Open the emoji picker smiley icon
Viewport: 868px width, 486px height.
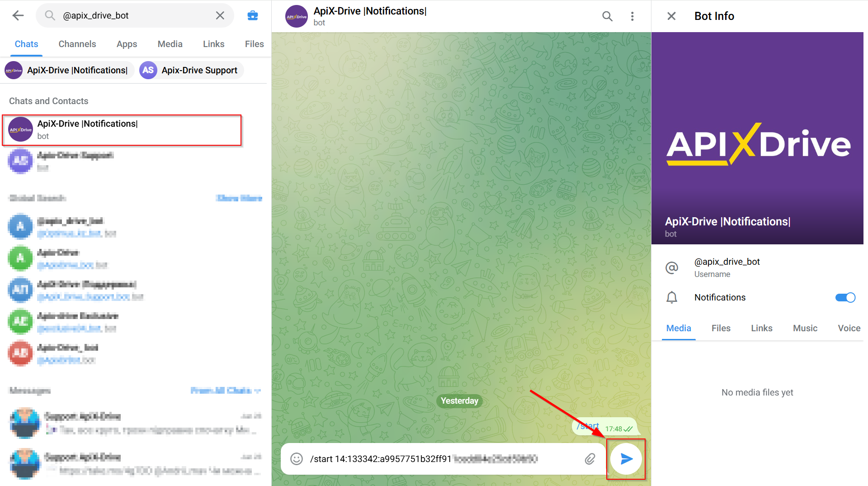[x=297, y=459]
